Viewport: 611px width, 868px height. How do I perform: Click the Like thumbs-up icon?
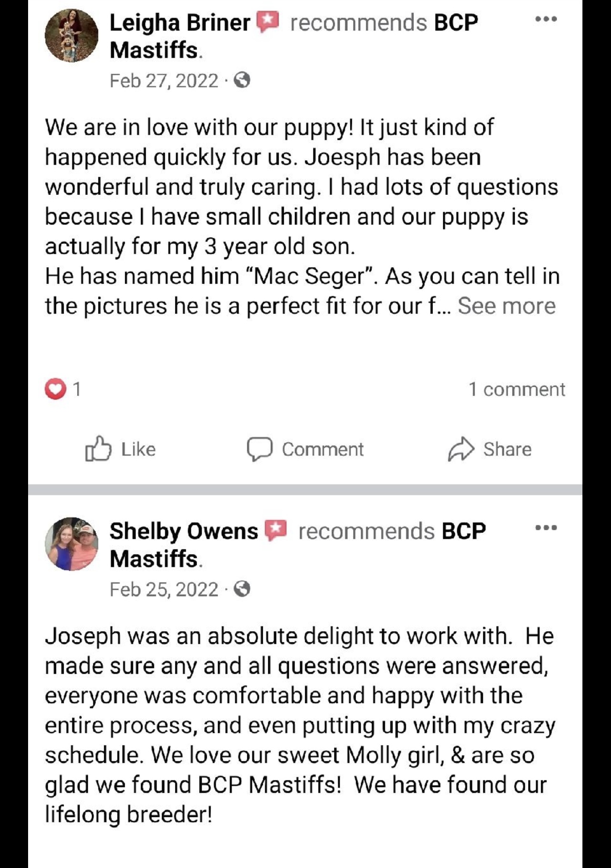(x=98, y=449)
